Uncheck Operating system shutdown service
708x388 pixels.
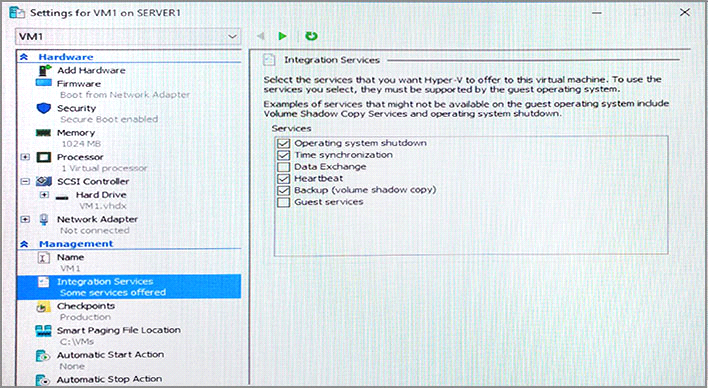pyautogui.click(x=284, y=143)
